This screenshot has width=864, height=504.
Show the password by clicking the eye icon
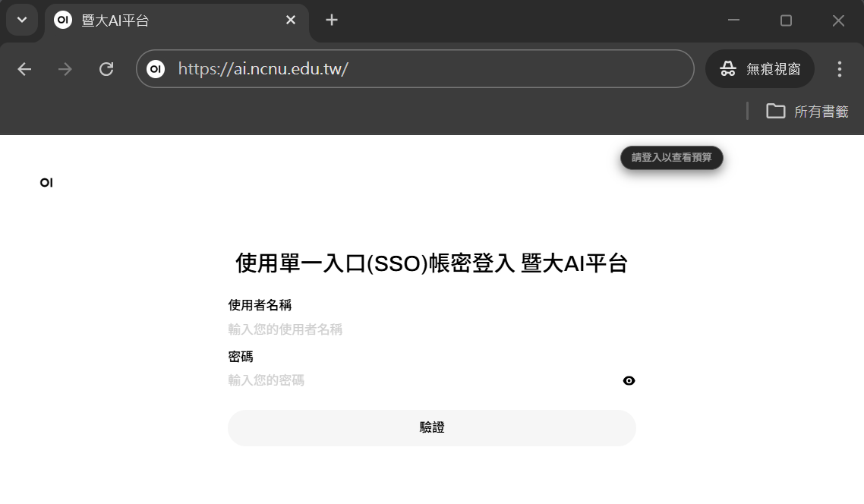tap(629, 380)
